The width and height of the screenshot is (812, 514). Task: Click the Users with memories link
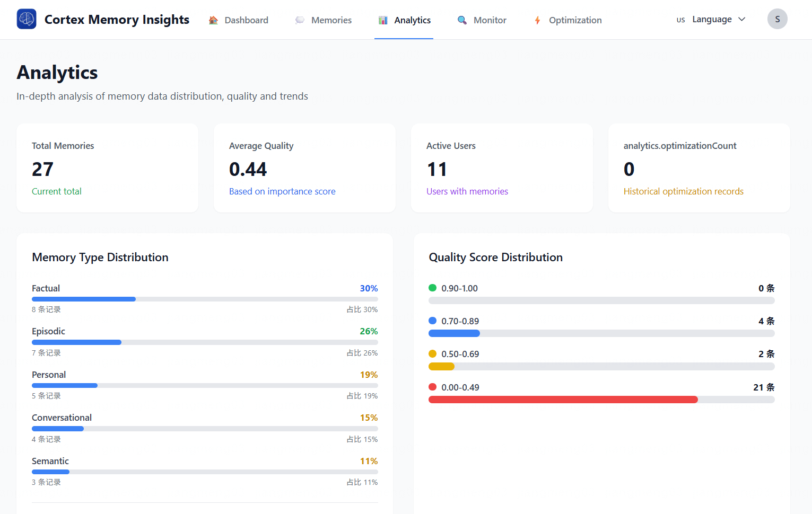point(467,191)
